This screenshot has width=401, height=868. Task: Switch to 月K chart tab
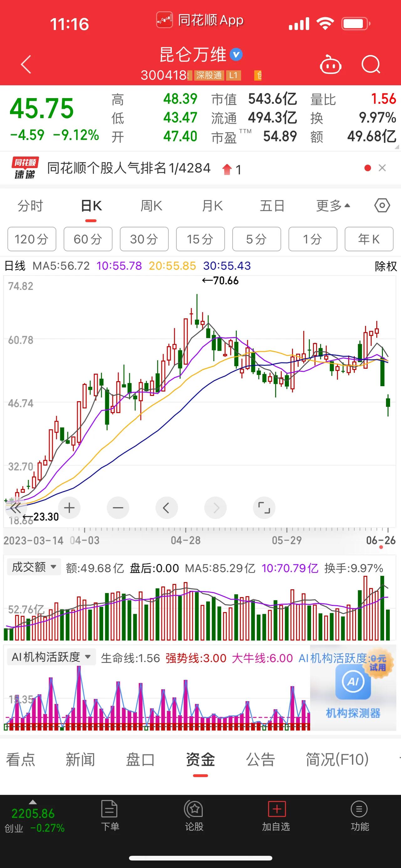coord(212,206)
